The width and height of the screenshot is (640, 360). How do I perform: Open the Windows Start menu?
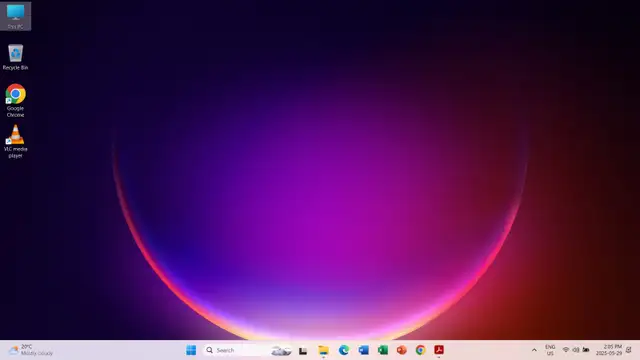[x=191, y=350]
